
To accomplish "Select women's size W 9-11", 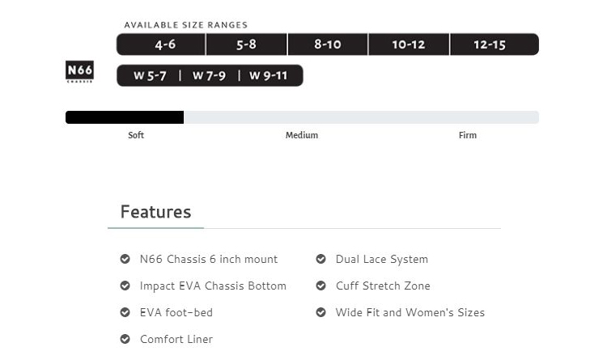I will (x=268, y=75).
